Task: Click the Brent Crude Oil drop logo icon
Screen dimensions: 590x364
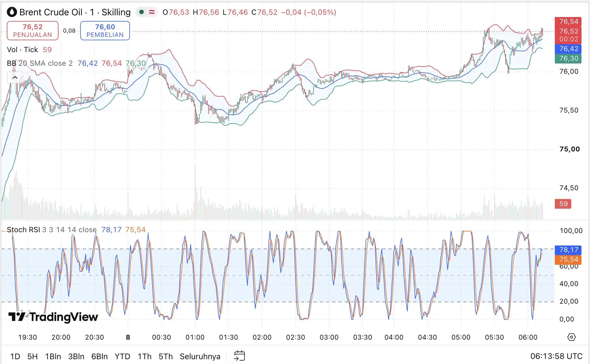Action: pos(12,12)
